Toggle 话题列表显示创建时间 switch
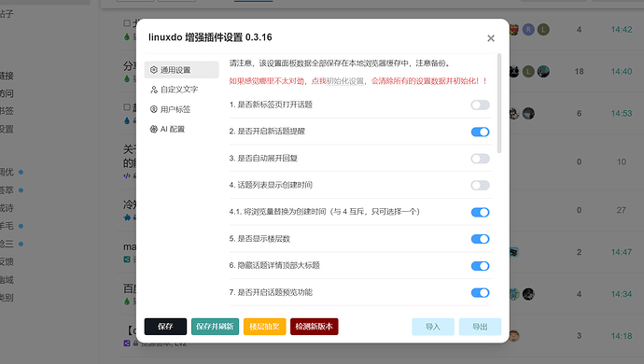This screenshot has height=364, width=644. pos(480,186)
